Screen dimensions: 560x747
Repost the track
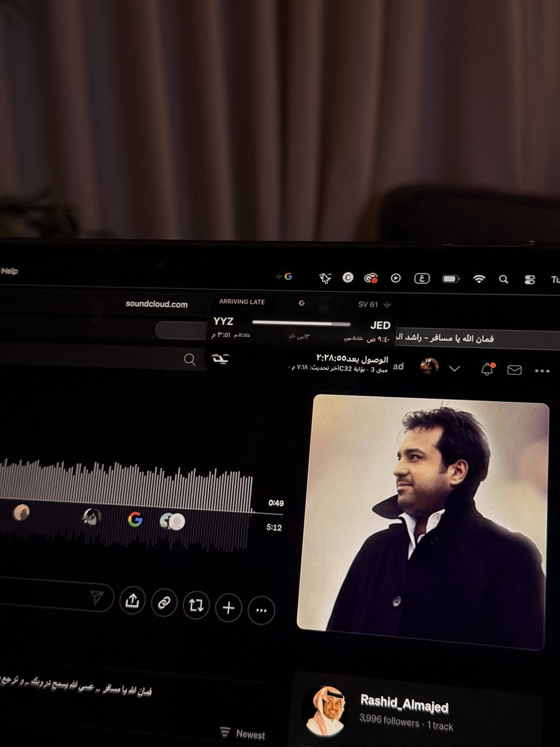196,605
